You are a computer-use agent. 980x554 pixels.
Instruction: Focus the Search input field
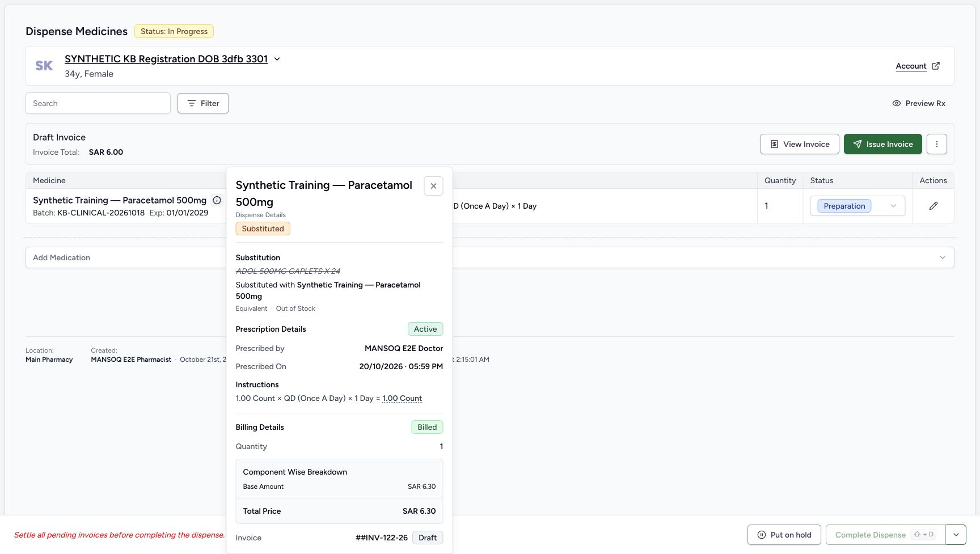(x=98, y=103)
